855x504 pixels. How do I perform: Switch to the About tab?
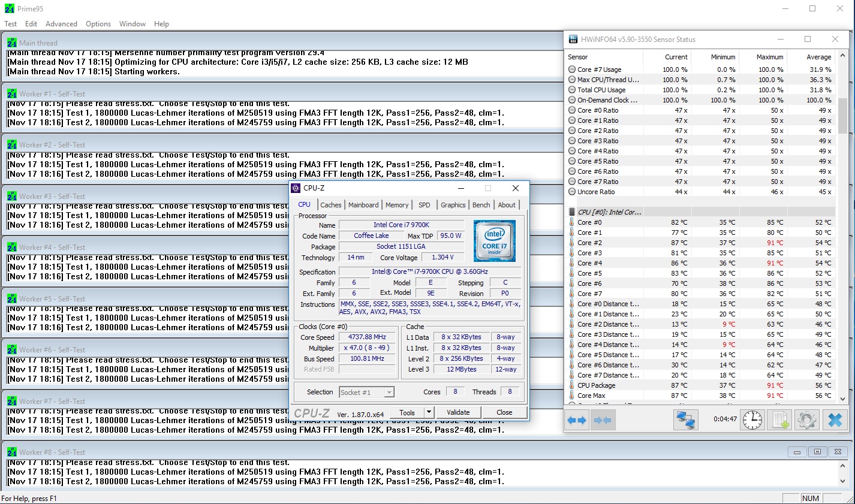507,205
